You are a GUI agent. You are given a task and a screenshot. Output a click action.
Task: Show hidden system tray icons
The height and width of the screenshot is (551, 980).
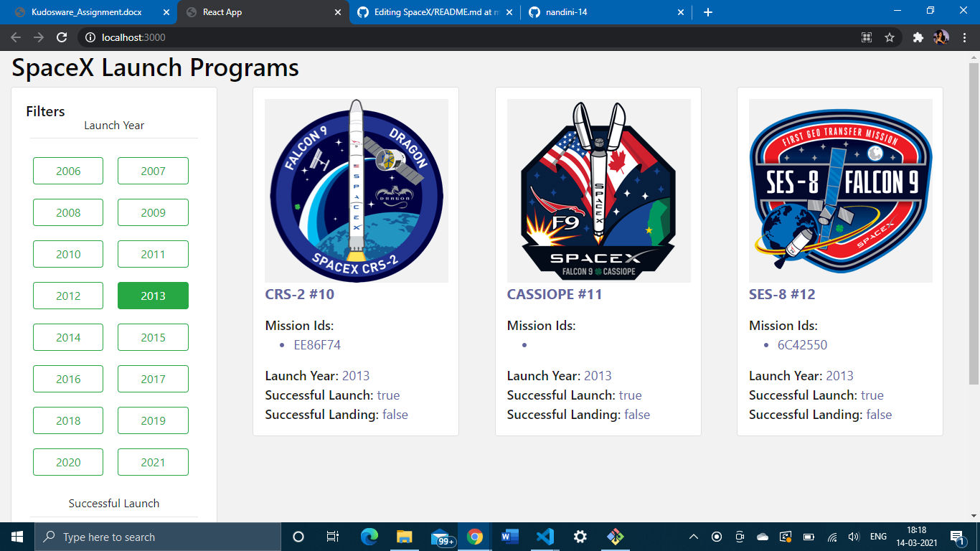[x=693, y=537]
